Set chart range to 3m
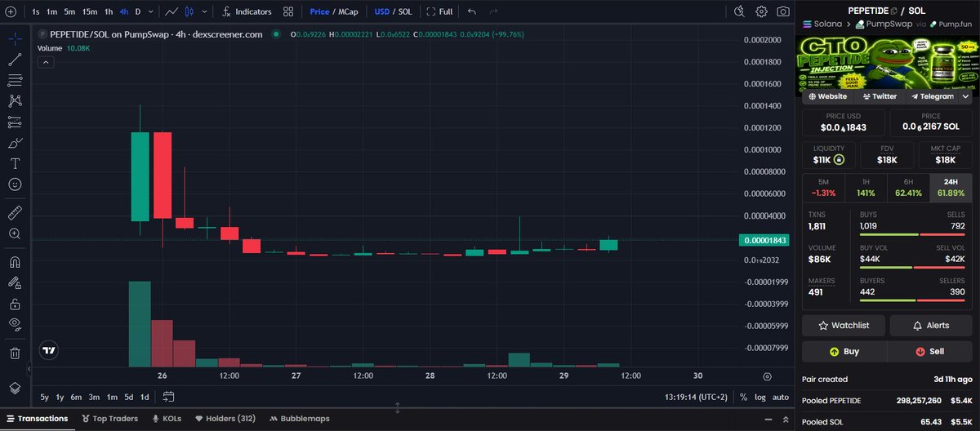 coord(95,397)
